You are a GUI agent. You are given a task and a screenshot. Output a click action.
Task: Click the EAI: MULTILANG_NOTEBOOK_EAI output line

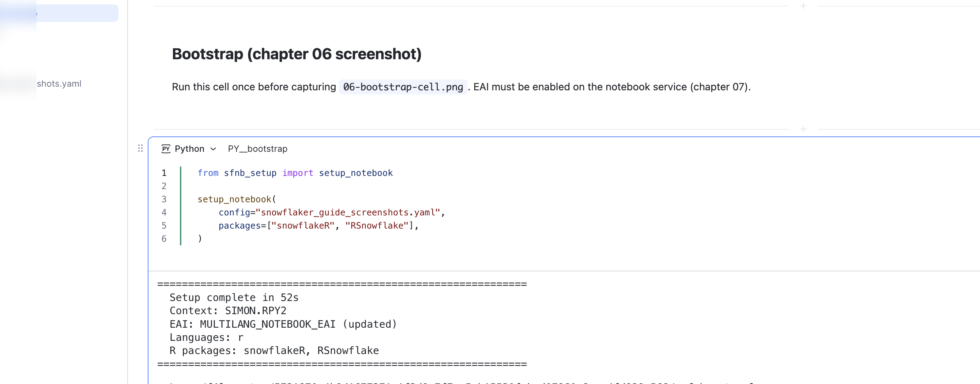283,324
